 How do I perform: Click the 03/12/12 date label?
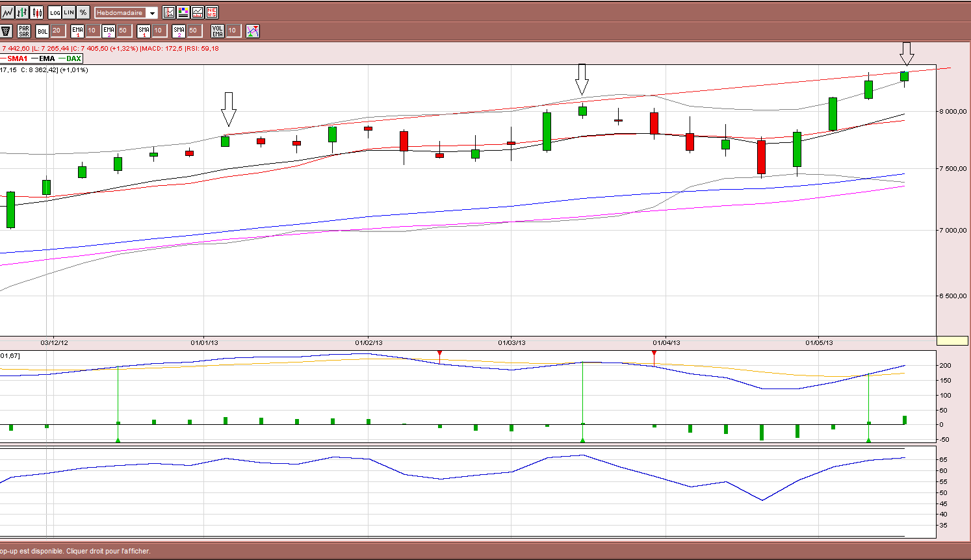(55, 342)
